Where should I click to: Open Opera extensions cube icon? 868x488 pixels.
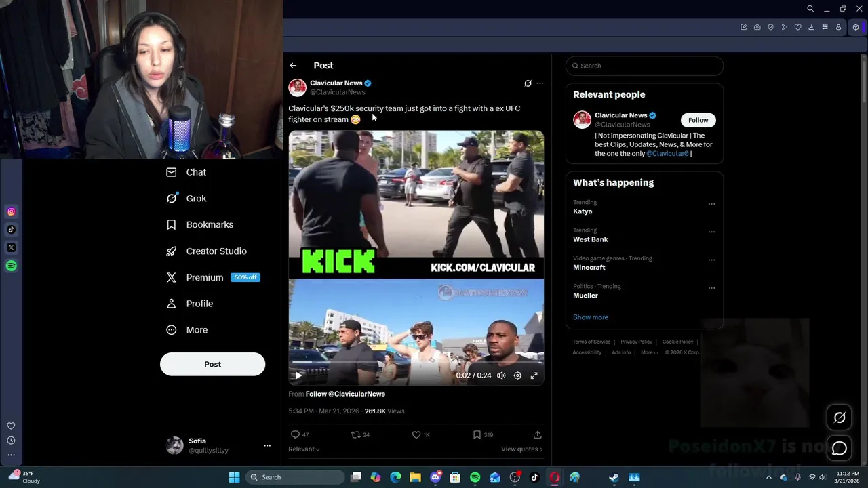[x=856, y=27]
